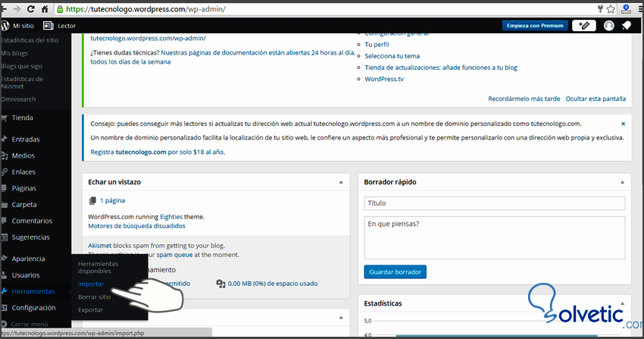The width and height of the screenshot is (644, 339).
Task: Focus the En que piensas text area
Action: 495,237
